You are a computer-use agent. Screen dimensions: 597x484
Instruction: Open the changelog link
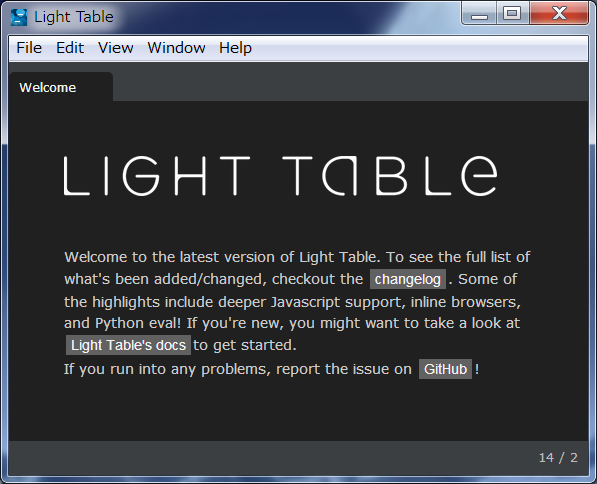(x=407, y=279)
